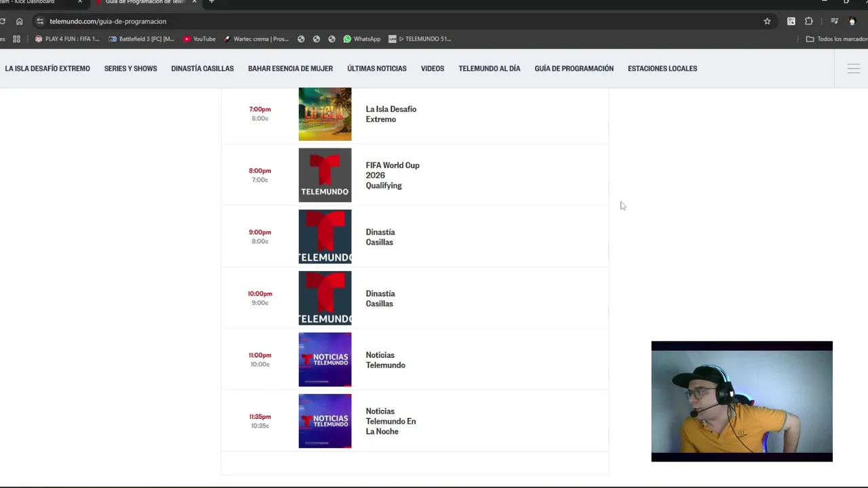Viewport: 868px width, 488px height.
Task: Close the Guía de Programación tab
Action: [x=194, y=2]
